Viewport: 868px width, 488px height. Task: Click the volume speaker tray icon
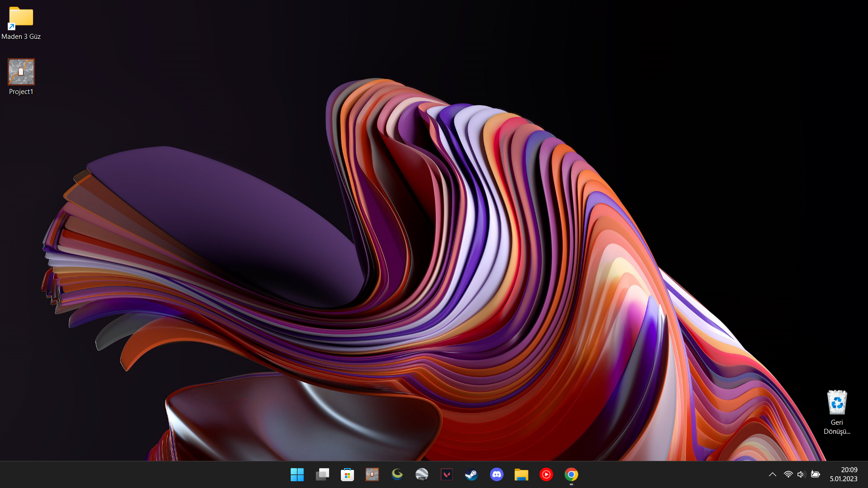tap(801, 474)
